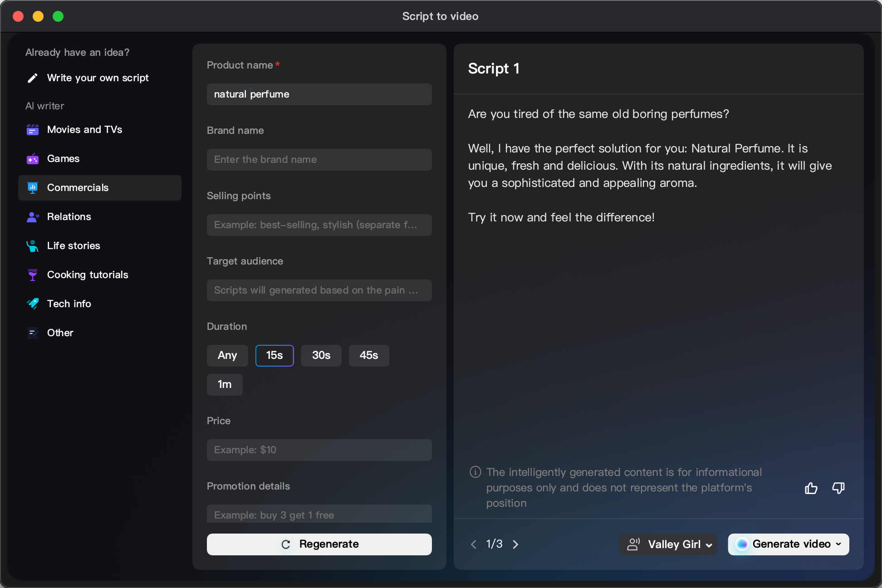Select the 15s duration radio button
The width and height of the screenshot is (882, 588).
click(x=274, y=355)
